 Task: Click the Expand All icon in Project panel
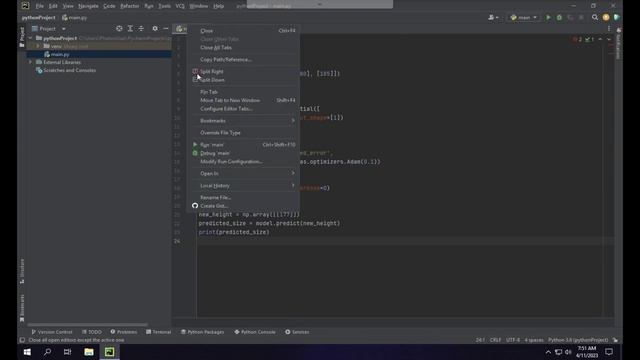pyautogui.click(x=130, y=29)
